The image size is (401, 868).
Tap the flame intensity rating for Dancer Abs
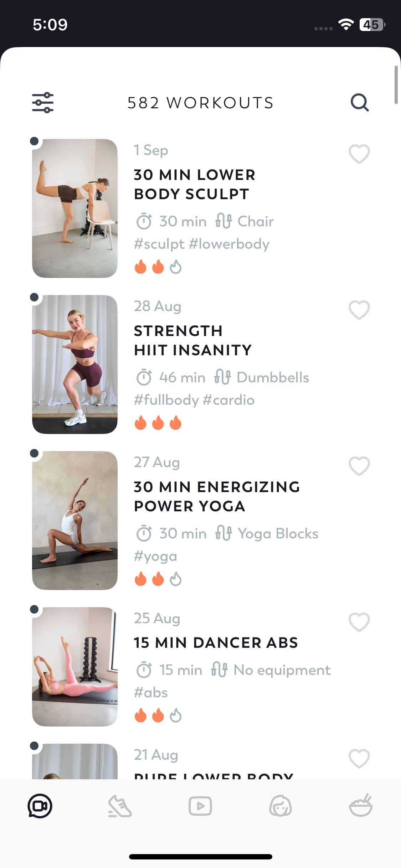pos(158,715)
